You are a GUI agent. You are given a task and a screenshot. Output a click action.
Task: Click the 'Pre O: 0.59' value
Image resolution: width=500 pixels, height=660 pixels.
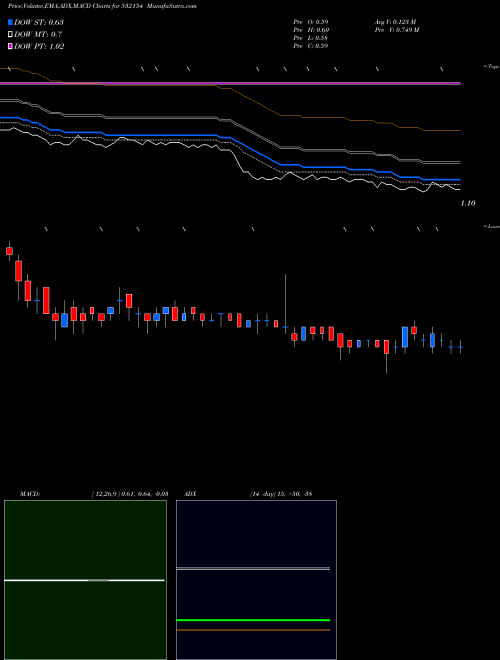pyautogui.click(x=311, y=21)
